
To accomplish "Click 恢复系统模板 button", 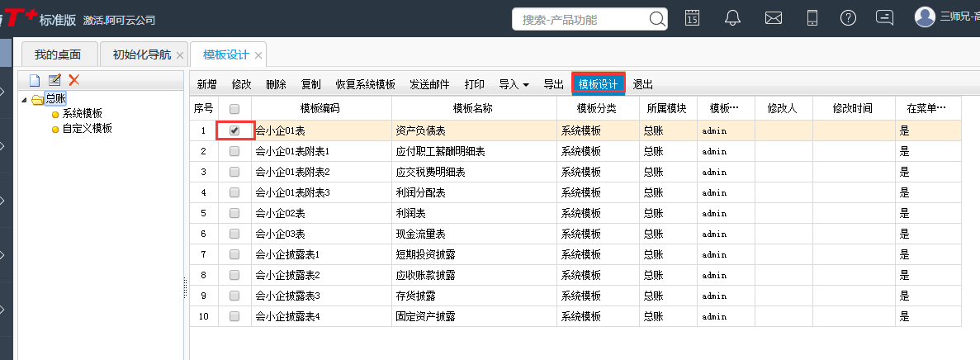I will (366, 84).
